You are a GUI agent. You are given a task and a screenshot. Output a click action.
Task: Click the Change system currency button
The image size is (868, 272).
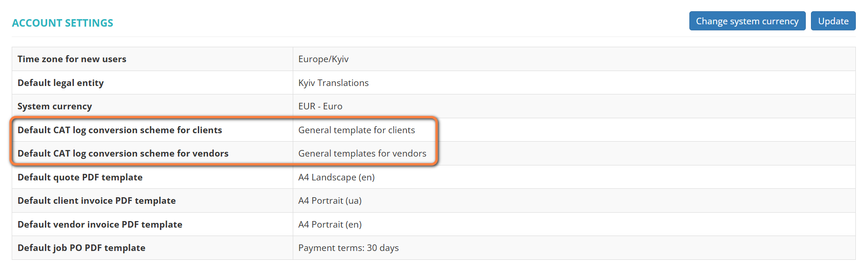point(747,21)
